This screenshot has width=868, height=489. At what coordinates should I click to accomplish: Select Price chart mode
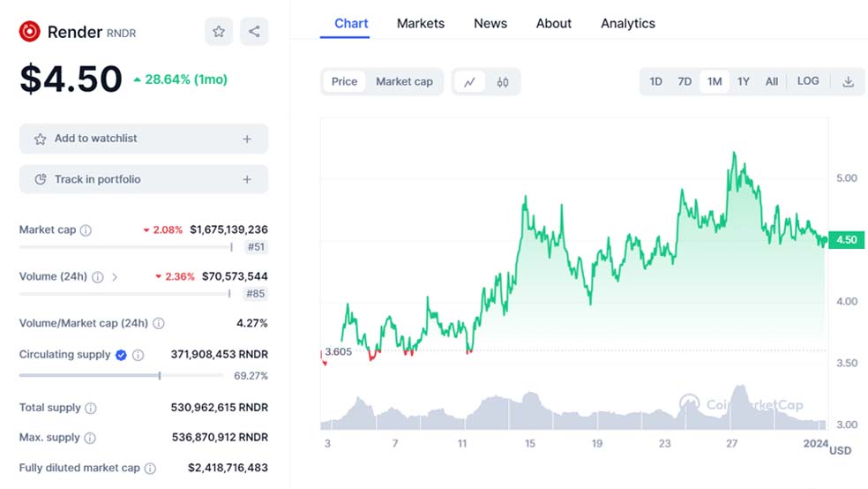pyautogui.click(x=344, y=82)
